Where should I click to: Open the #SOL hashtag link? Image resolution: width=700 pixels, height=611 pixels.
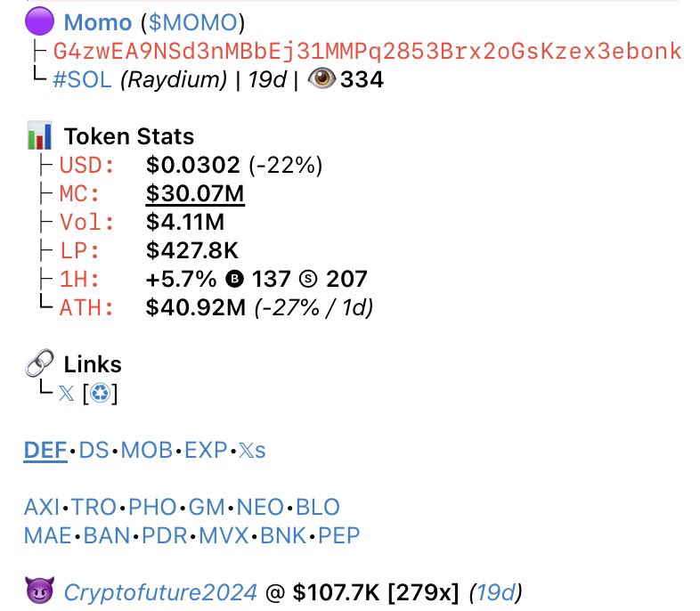click(x=82, y=80)
